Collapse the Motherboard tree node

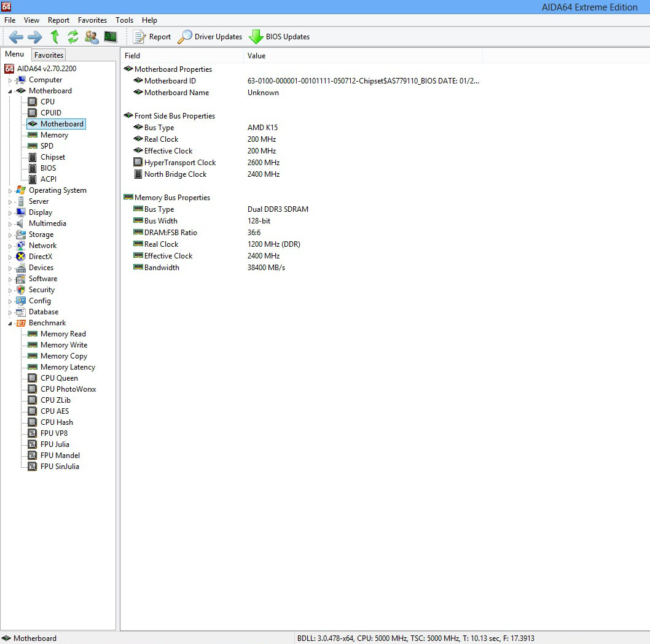pos(10,91)
